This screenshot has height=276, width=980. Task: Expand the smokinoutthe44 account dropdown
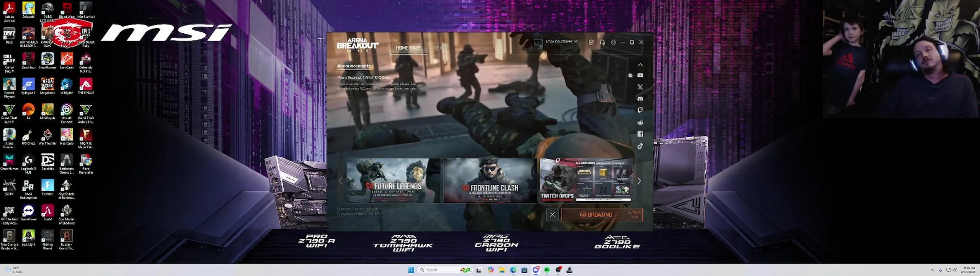tap(576, 41)
